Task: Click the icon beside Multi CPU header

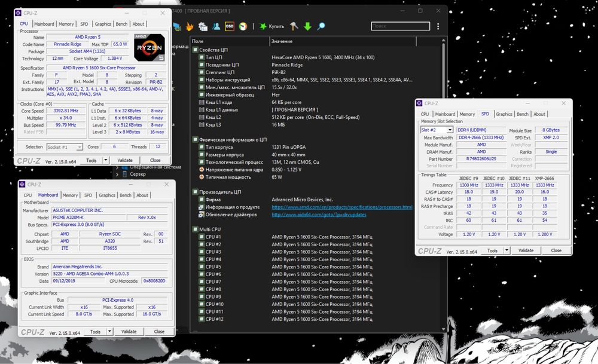Action: pyautogui.click(x=196, y=230)
